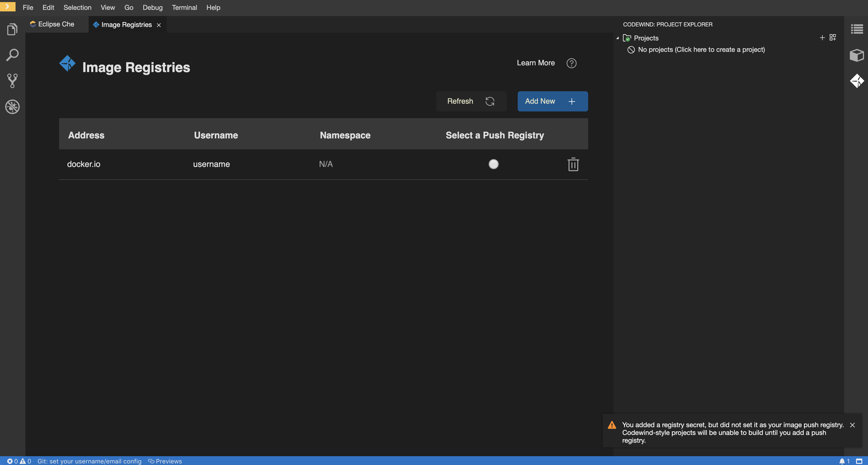The width and height of the screenshot is (868, 465).
Task: Delete the docker.io registry with trash icon
Action: point(573,164)
